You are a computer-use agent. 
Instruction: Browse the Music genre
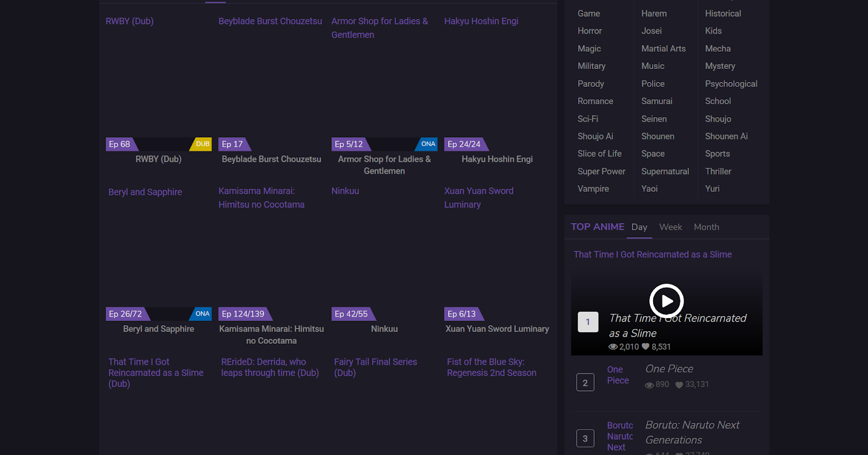653,66
